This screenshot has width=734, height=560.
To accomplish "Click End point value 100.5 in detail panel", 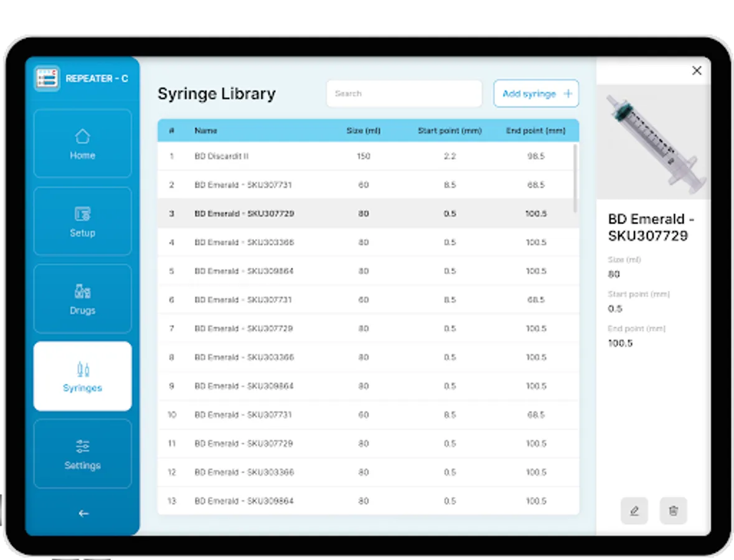I will point(620,343).
